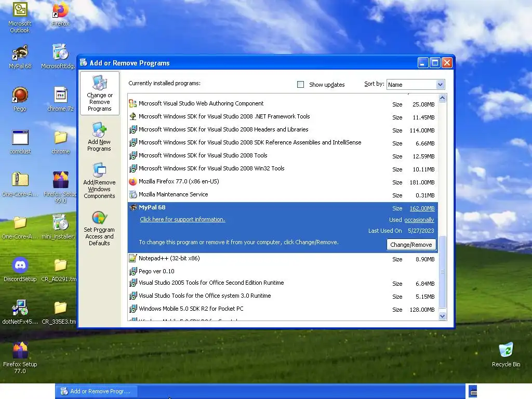Image resolution: width=532 pixels, height=399 pixels.
Task: Select the DiscordSetup desktop icon
Action: click(20, 270)
